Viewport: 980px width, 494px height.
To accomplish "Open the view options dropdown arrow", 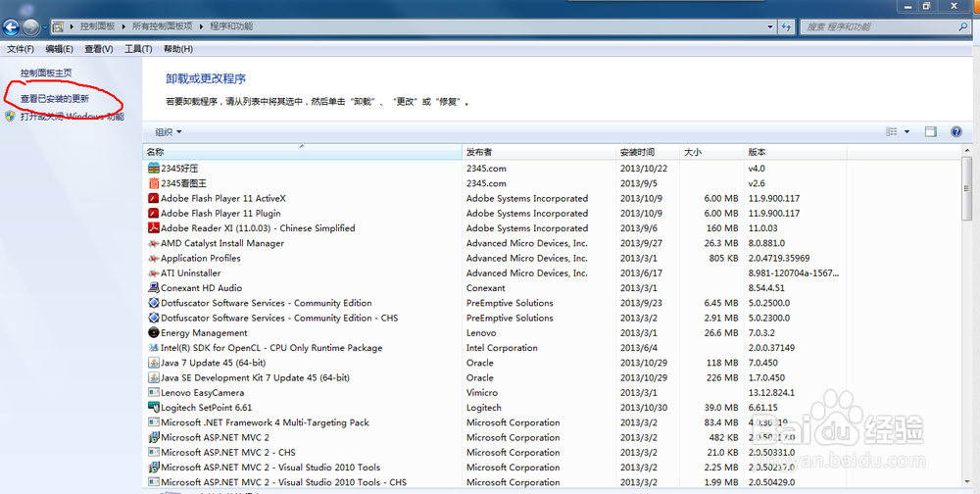I will (x=906, y=132).
